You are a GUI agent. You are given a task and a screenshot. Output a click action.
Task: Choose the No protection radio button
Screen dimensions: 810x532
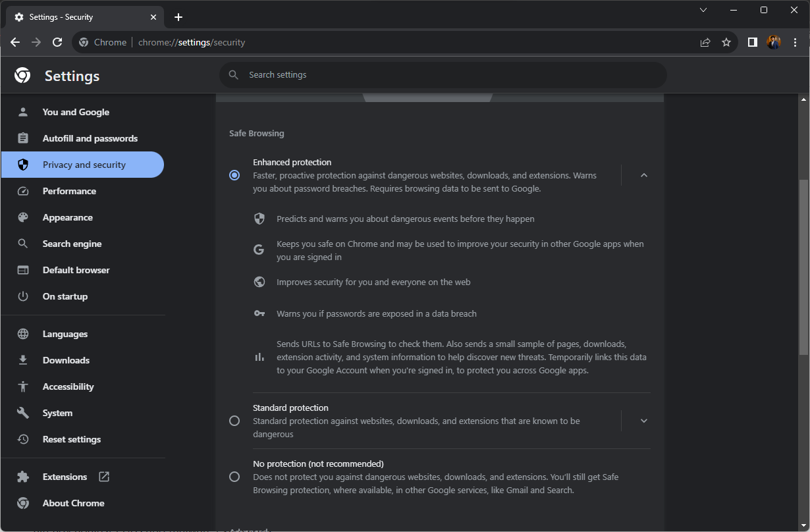click(234, 477)
